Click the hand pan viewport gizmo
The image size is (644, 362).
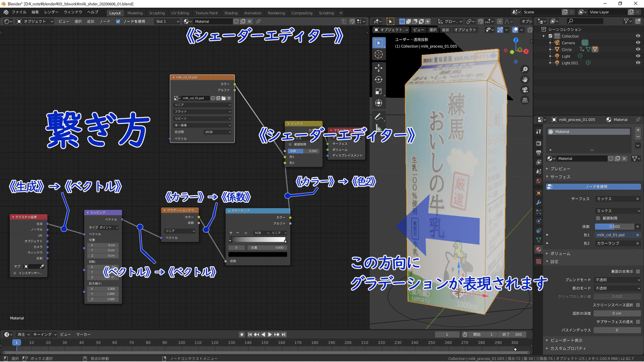[x=525, y=79]
